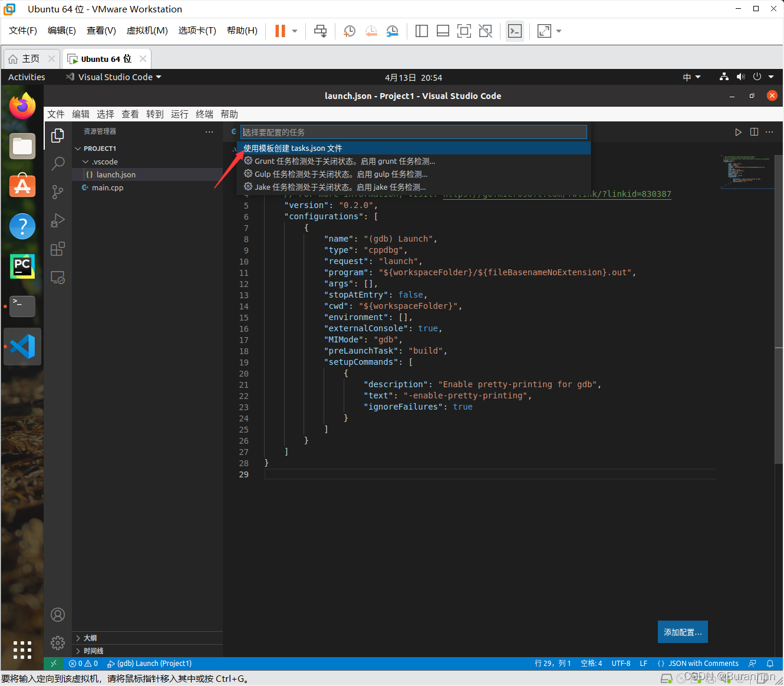Viewport: 784px width, 686px height.
Task: Click the Run file play icon
Action: (738, 132)
